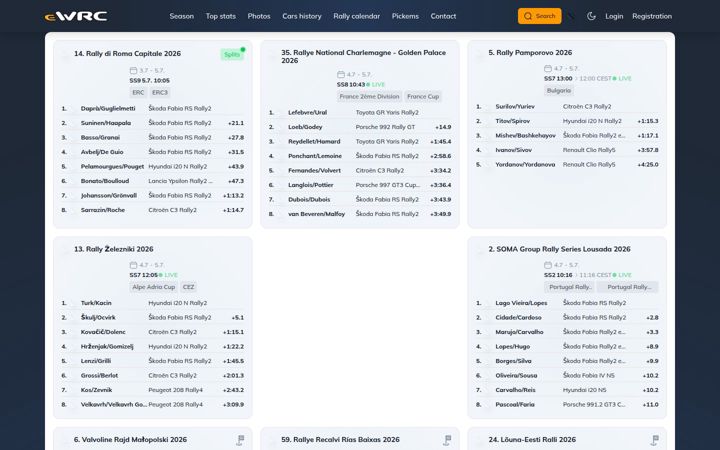Open the Contact page

pos(443,16)
